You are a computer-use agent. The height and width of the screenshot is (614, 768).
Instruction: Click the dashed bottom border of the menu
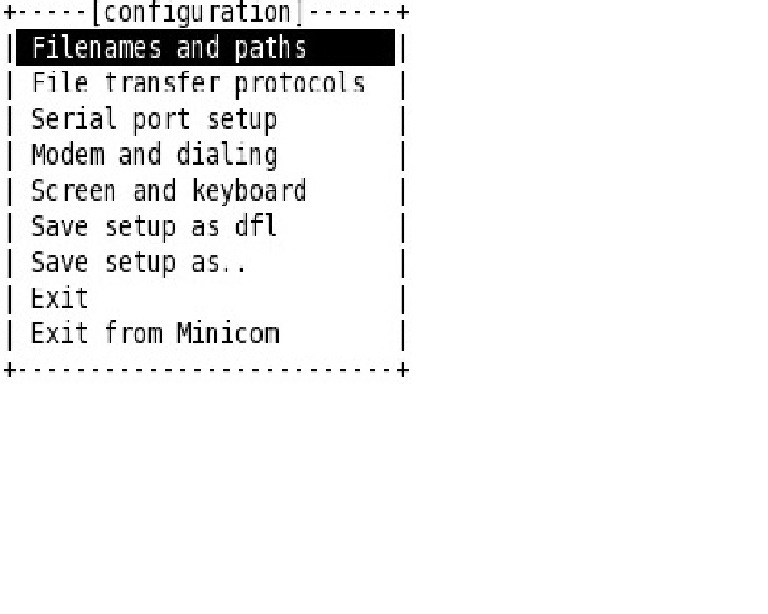(205, 370)
